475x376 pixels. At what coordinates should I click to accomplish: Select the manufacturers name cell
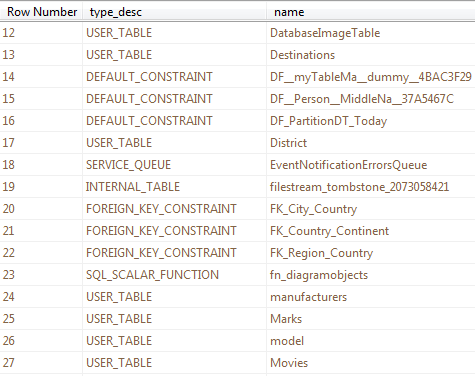click(371, 297)
